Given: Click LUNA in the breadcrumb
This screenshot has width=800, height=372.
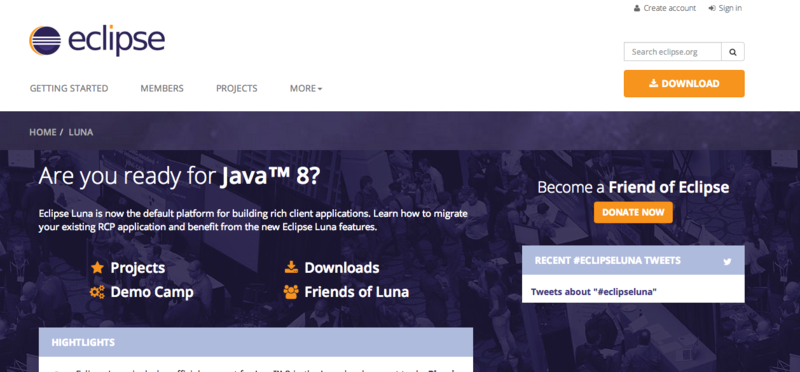Looking at the screenshot, I should pos(81,132).
